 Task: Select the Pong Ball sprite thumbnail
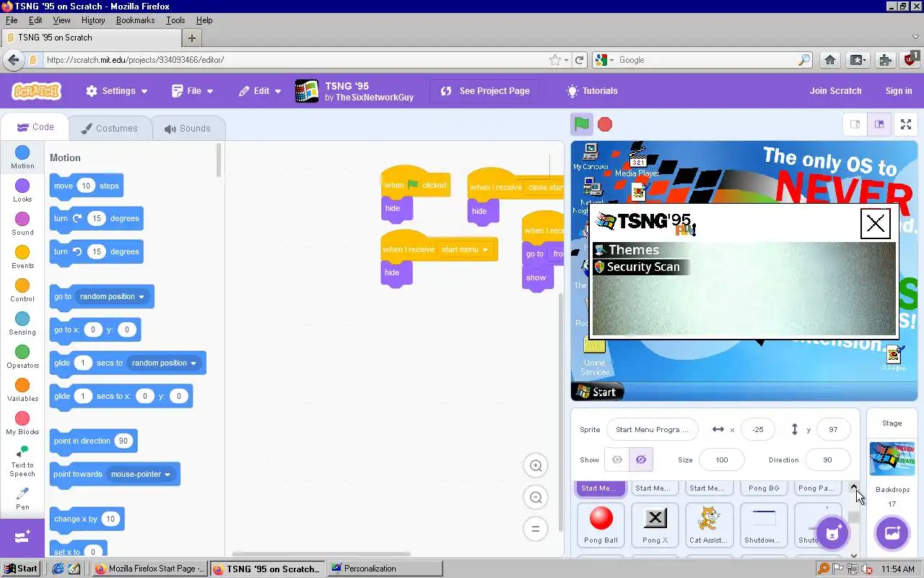[x=601, y=525]
